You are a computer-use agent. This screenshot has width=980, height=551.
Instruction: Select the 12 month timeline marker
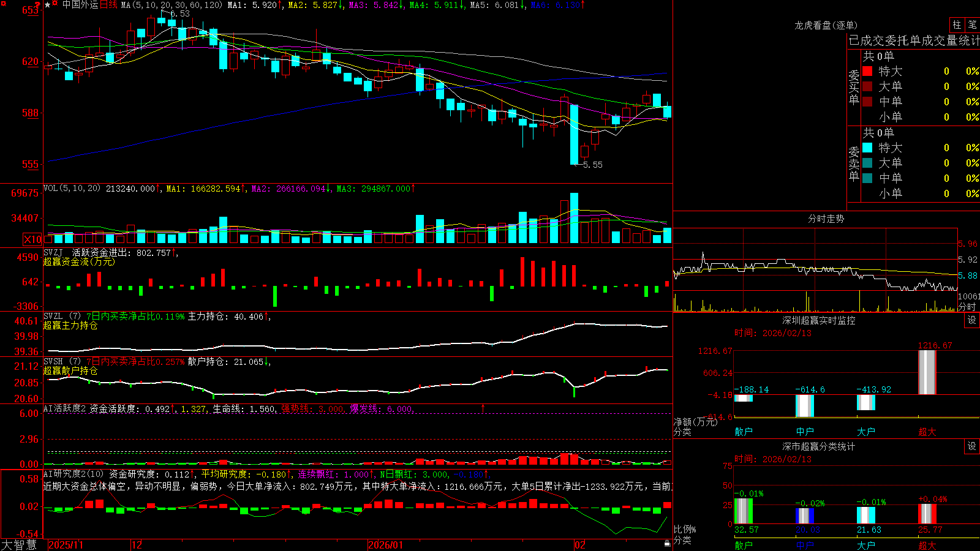137,545
